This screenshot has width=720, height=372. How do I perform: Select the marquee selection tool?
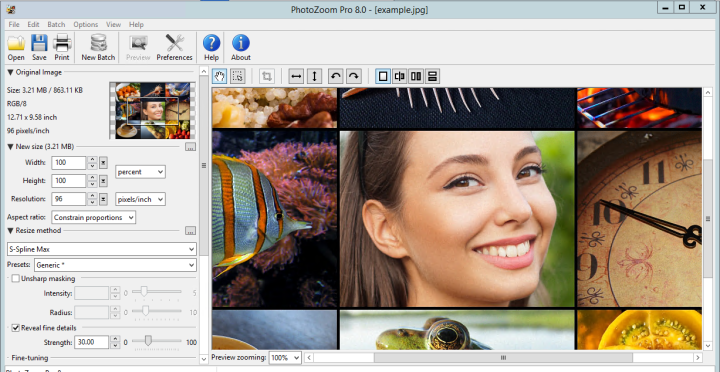coord(237,76)
